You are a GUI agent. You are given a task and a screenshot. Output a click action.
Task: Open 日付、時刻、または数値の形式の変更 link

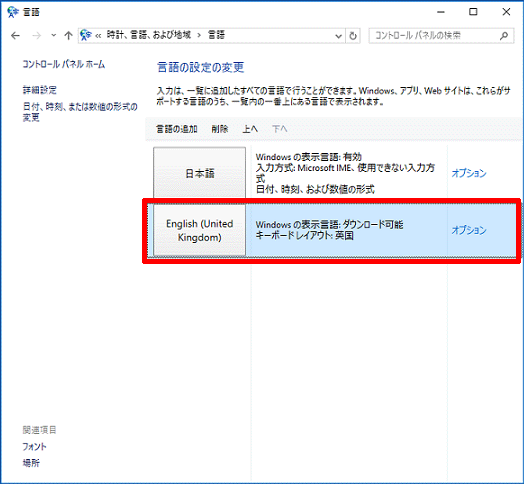pyautogui.click(x=80, y=112)
